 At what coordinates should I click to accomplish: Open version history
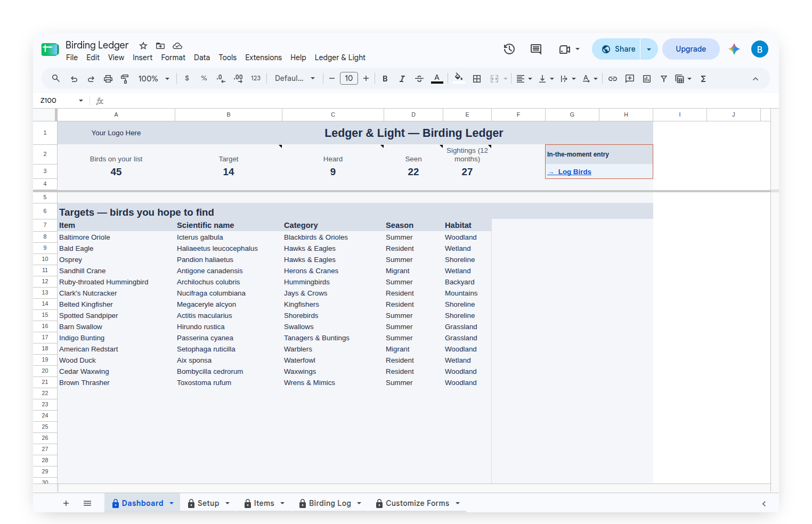coord(509,49)
